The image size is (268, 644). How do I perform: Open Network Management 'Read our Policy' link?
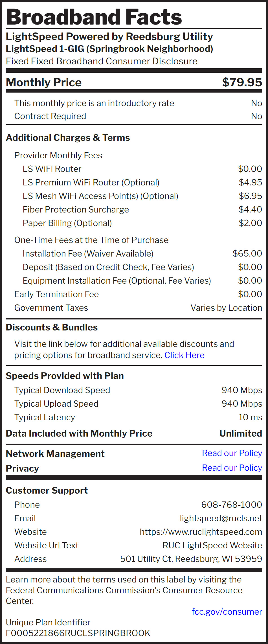(x=232, y=453)
